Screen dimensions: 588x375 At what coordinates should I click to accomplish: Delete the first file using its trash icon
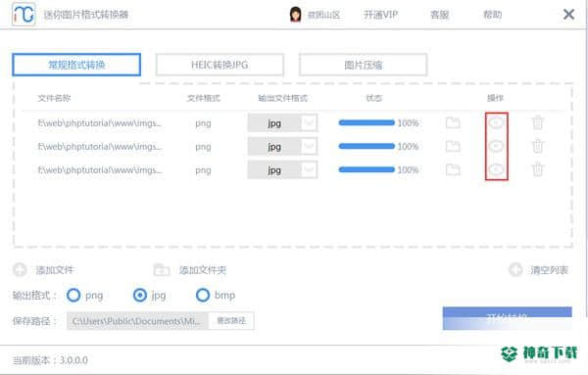point(537,122)
